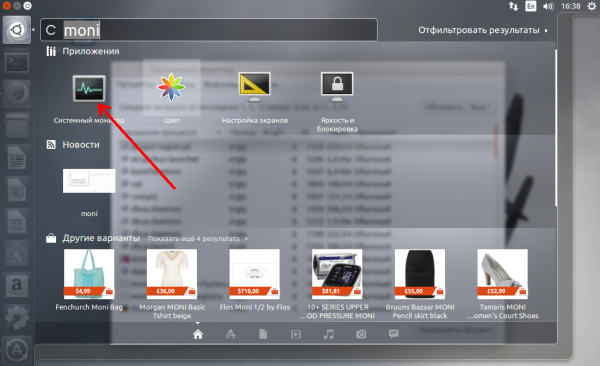
Task: Switch to the Social messages lens icon
Action: 393,334
